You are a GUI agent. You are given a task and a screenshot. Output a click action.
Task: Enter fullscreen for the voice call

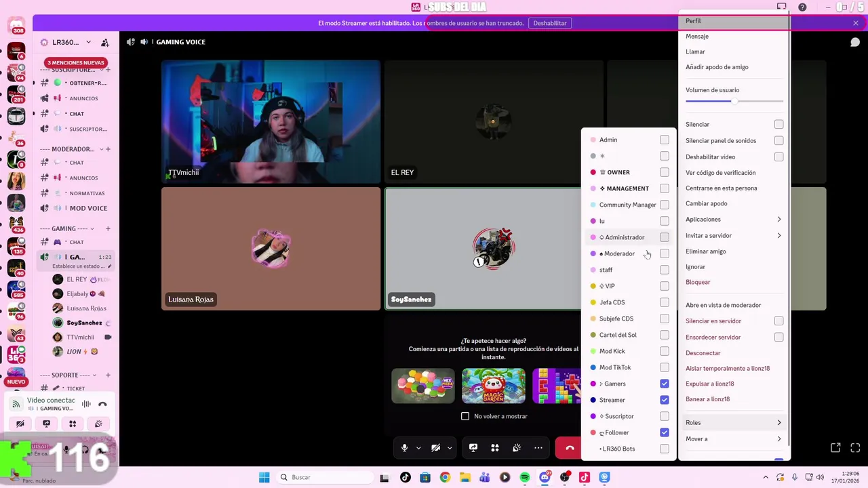click(x=855, y=448)
